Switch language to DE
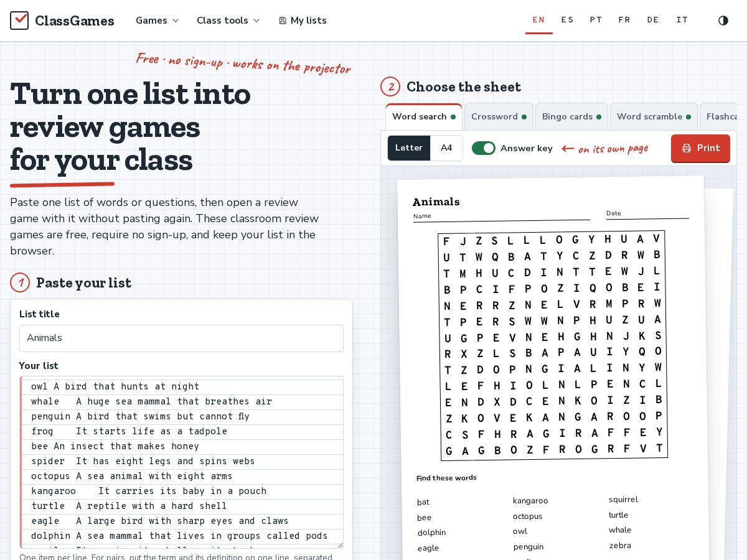 (x=653, y=20)
